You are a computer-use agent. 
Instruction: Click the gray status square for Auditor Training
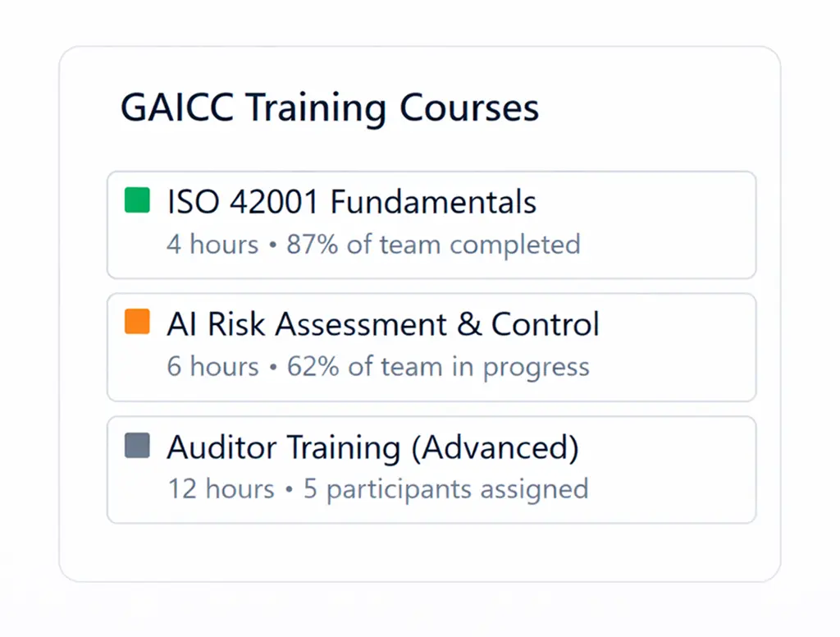point(137,445)
